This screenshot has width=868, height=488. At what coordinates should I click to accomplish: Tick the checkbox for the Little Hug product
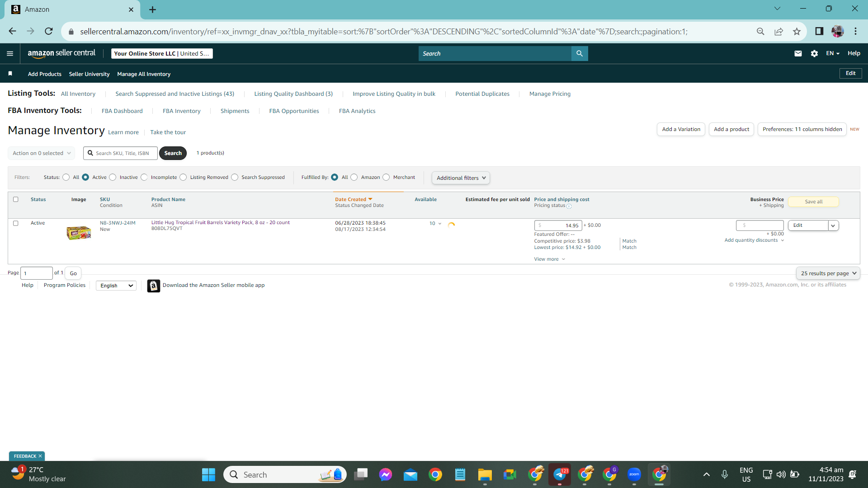coord(16,223)
